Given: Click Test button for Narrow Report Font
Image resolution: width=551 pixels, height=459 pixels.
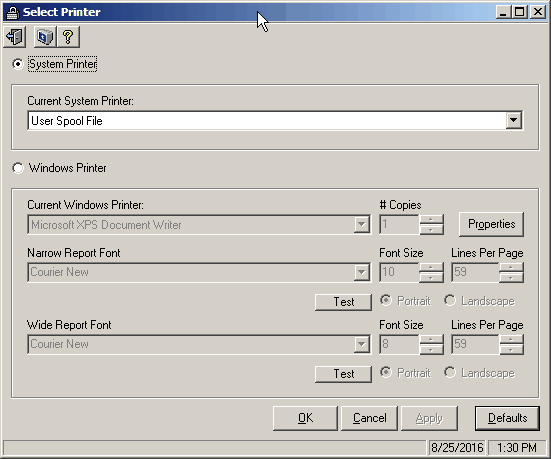Looking at the screenshot, I should point(343,302).
